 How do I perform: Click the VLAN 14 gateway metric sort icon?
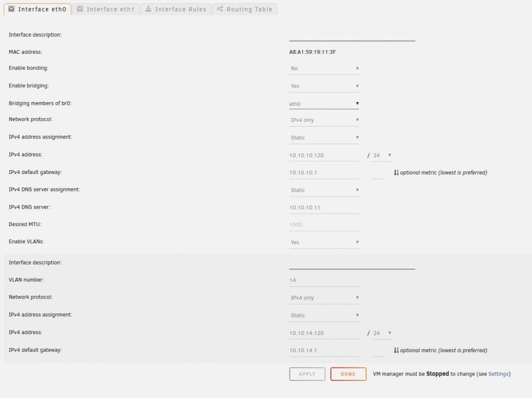[x=396, y=350]
